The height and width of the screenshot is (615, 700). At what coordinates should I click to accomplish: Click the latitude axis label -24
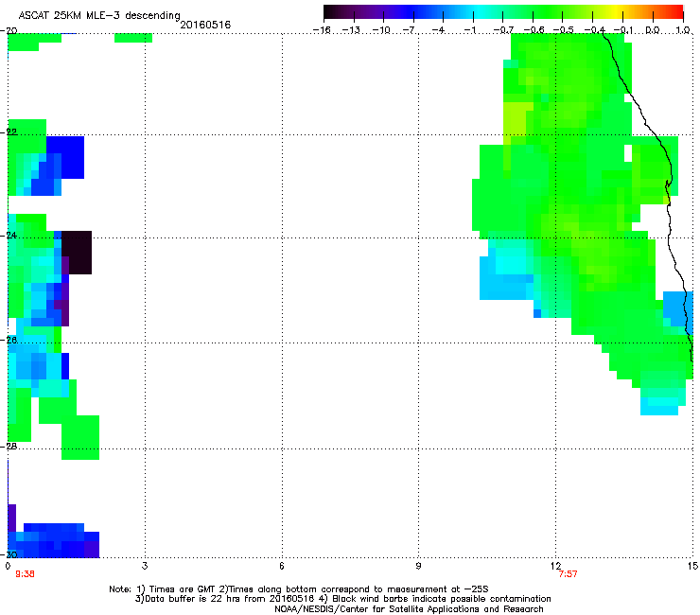(x=9, y=236)
